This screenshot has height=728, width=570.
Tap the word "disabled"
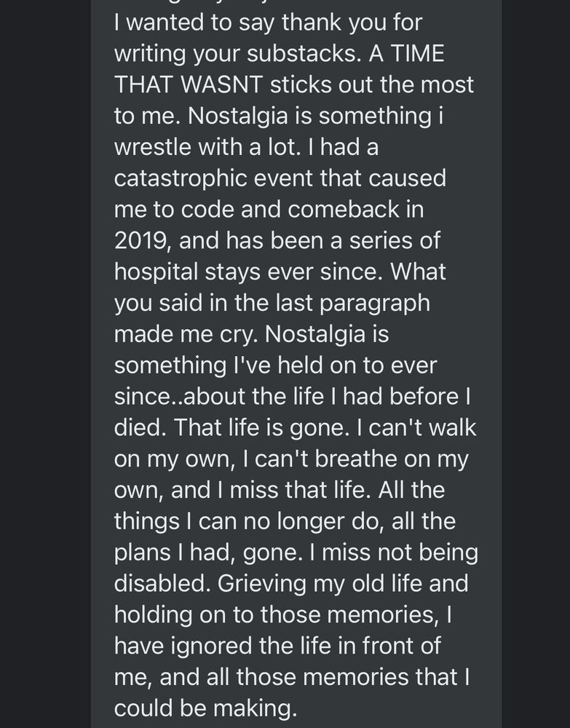162,584
